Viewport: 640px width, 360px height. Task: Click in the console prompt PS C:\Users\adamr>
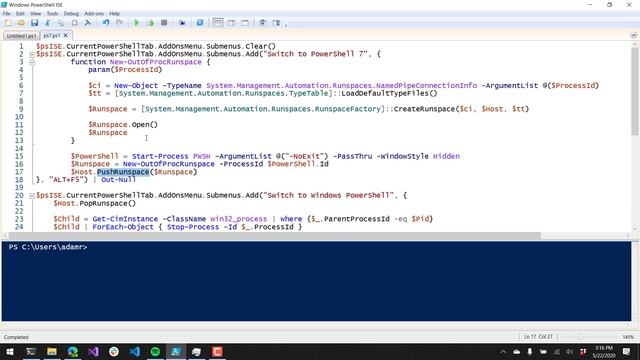point(48,247)
